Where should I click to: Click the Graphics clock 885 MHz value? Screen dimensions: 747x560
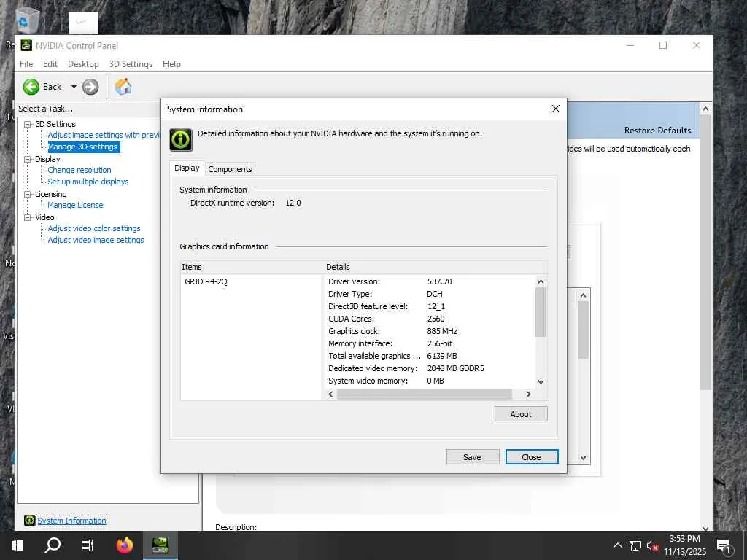442,331
